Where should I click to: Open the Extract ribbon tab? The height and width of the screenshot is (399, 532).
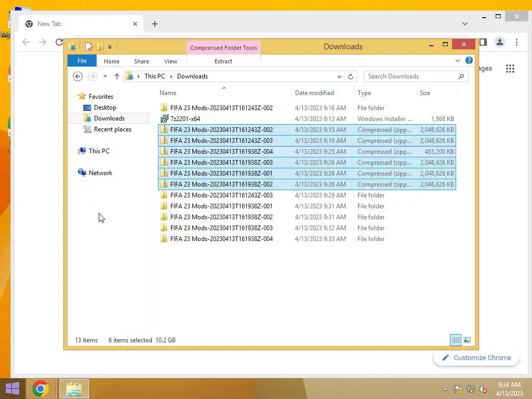pyautogui.click(x=223, y=61)
